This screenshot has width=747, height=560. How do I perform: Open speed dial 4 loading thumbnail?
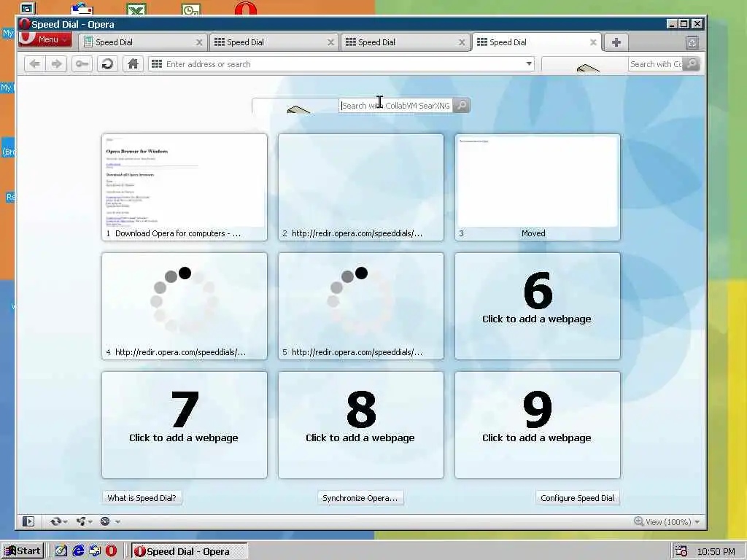click(x=185, y=306)
